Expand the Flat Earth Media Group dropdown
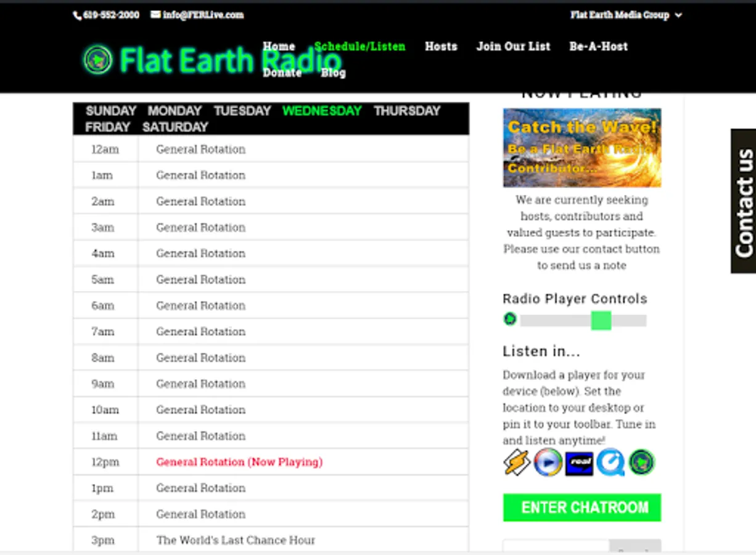The width and height of the screenshot is (756, 555). 626,15
